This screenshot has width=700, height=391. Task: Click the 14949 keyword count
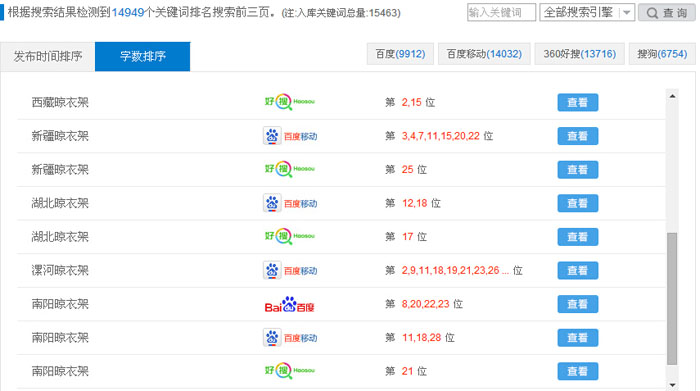(128, 12)
